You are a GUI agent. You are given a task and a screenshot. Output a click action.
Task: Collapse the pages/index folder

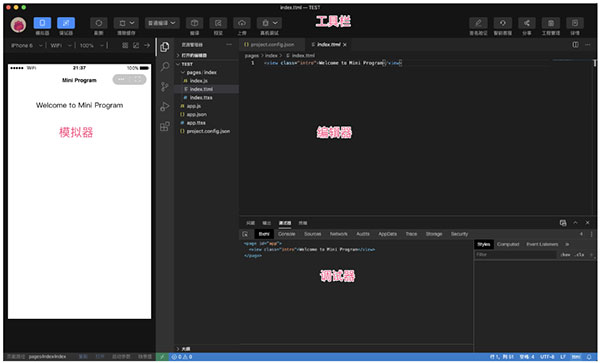[x=199, y=72]
